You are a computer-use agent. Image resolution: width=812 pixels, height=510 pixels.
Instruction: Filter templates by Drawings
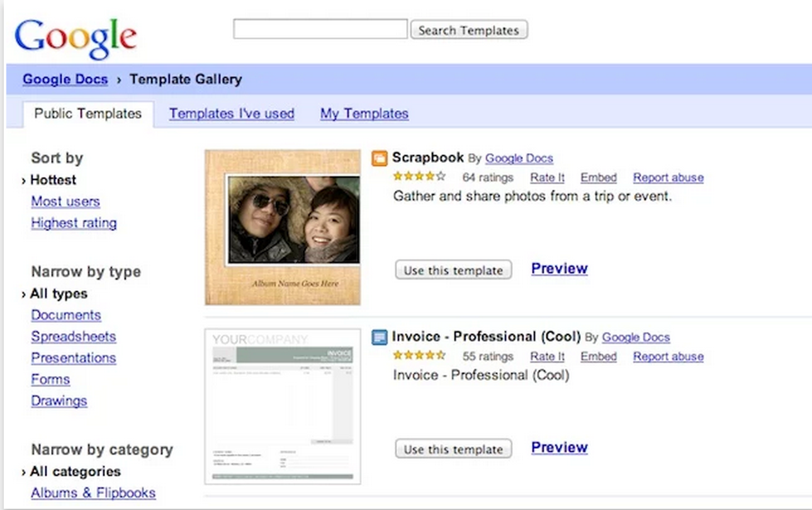[59, 401]
